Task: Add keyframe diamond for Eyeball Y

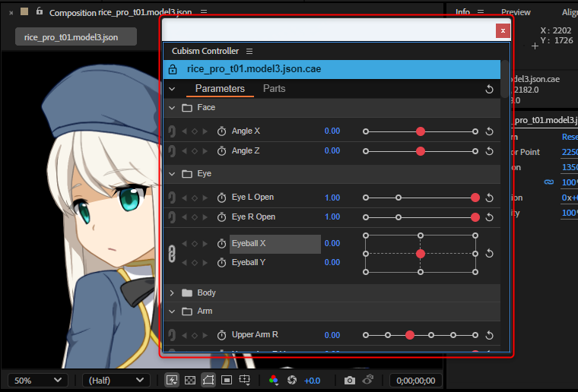Action: (195, 263)
